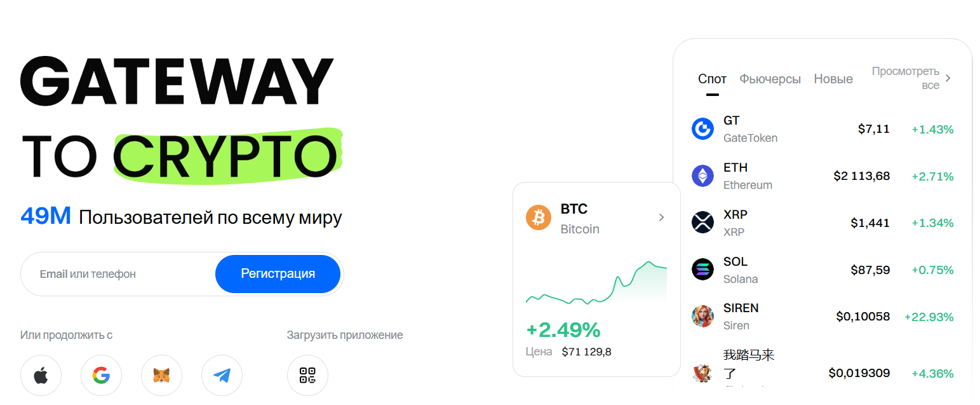
Task: Continue with the Google icon
Action: [x=101, y=375]
